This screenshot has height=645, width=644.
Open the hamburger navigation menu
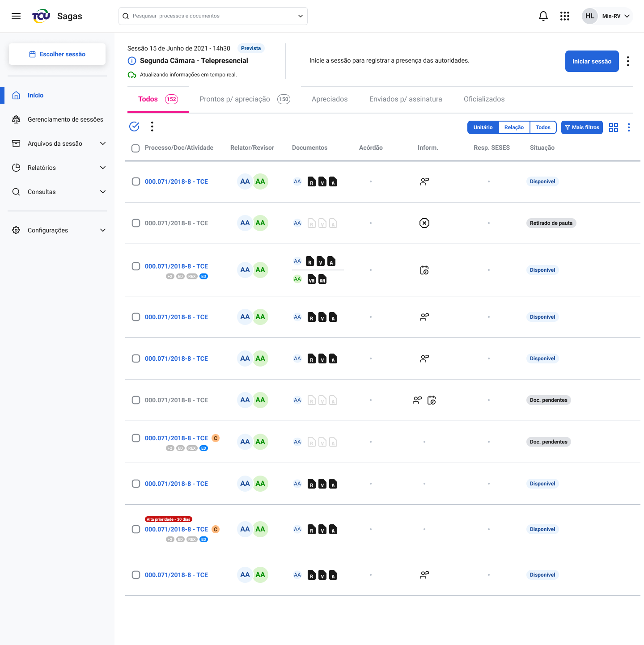coord(16,16)
